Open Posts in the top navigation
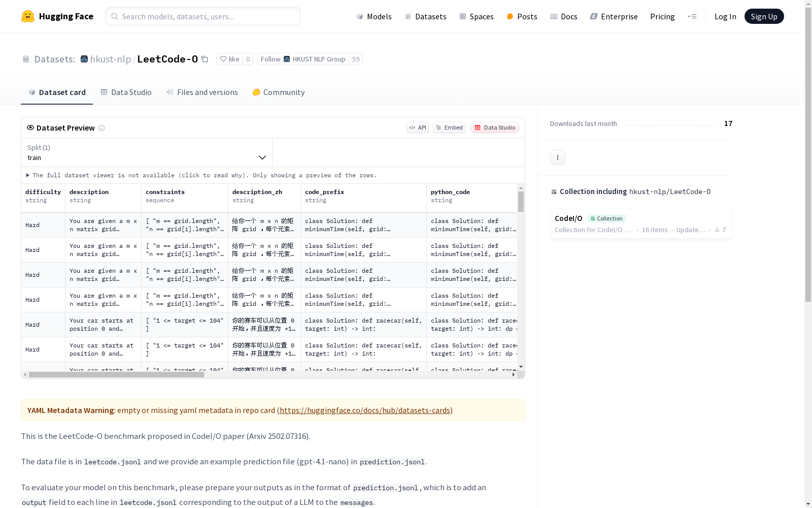Screen dimensions: 812x508 point(522,16)
